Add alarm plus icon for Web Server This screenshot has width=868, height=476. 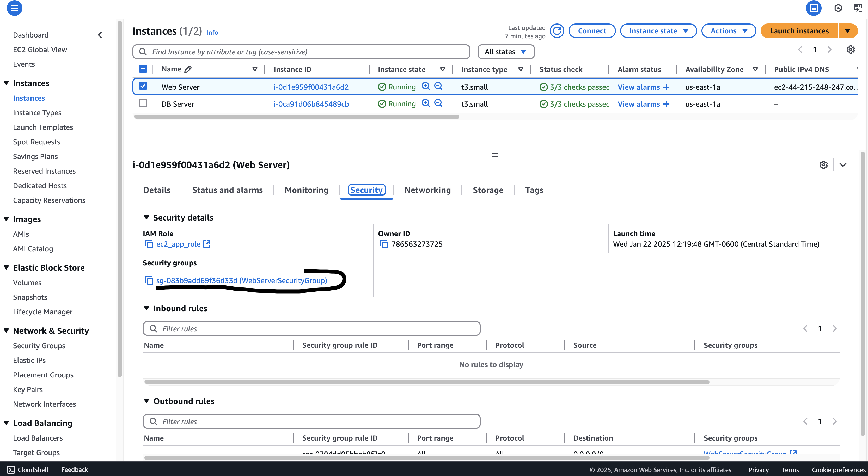pos(666,87)
